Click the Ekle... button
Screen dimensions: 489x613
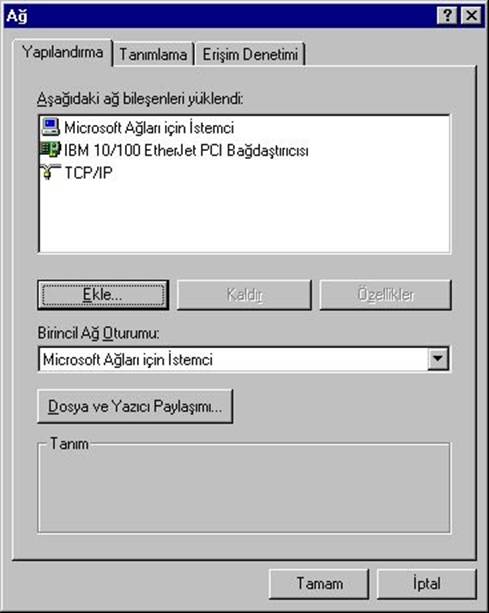[x=103, y=295]
